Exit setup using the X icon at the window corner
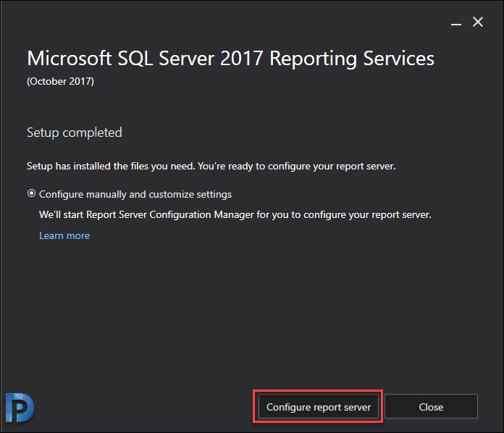 coord(478,22)
